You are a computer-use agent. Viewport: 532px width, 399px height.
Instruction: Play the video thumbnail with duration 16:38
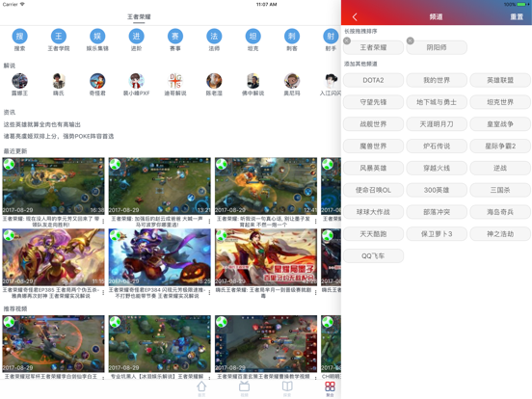pyautogui.click(x=53, y=186)
